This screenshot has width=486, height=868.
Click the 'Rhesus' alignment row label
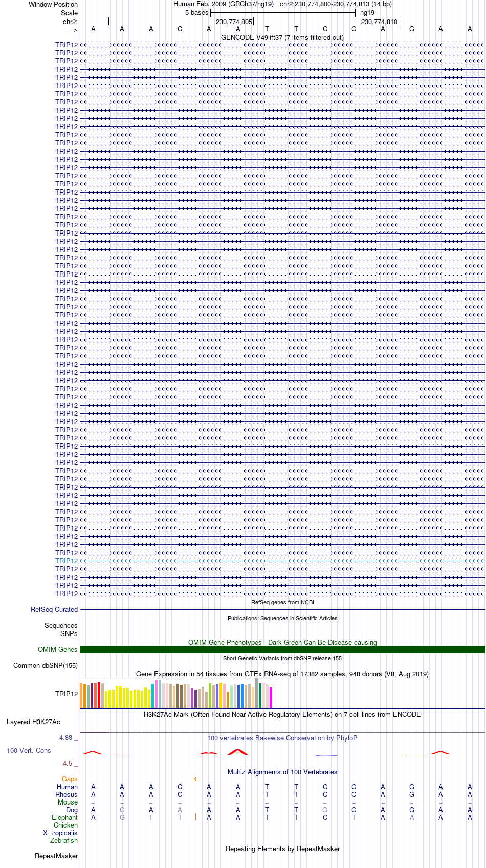click(x=67, y=794)
